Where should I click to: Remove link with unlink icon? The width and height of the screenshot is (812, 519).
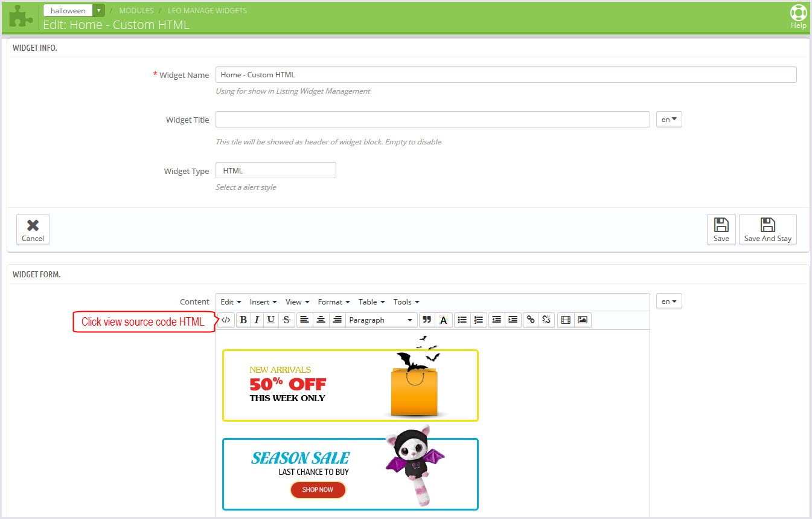(x=547, y=320)
